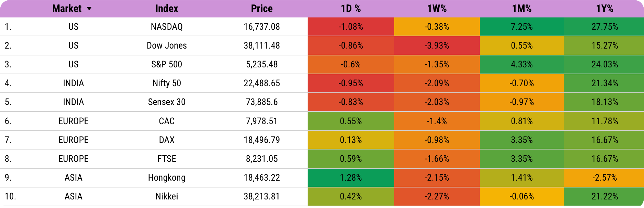The height and width of the screenshot is (208, 644).
Task: Click the Index column header
Action: [x=167, y=9]
